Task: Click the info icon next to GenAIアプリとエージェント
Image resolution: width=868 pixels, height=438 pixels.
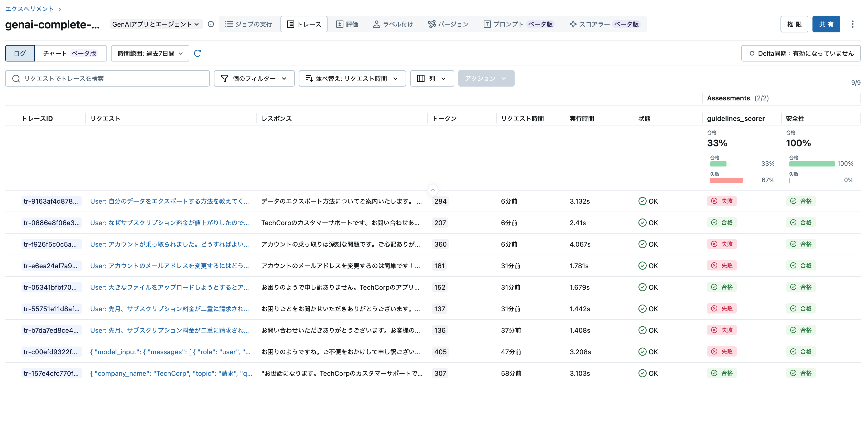Action: click(x=211, y=24)
